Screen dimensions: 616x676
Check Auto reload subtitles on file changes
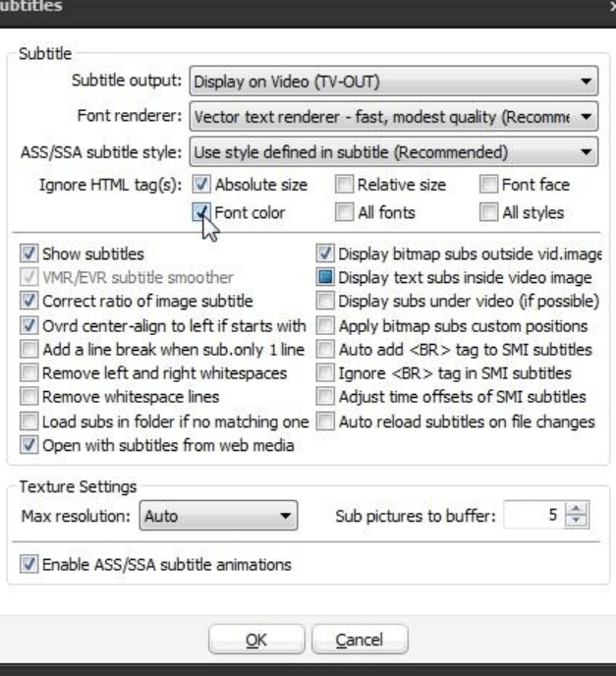pos(325,422)
